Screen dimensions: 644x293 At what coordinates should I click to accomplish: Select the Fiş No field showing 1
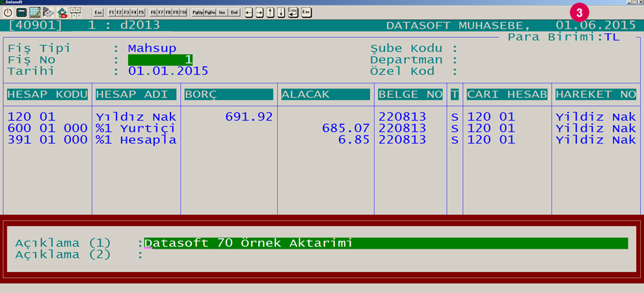pyautogui.click(x=160, y=60)
